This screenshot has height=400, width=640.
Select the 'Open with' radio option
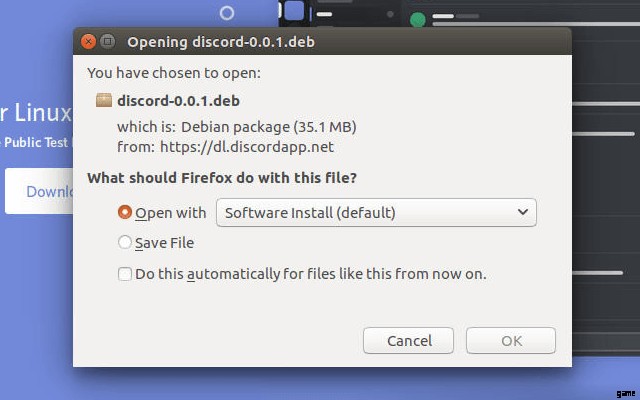coord(125,212)
